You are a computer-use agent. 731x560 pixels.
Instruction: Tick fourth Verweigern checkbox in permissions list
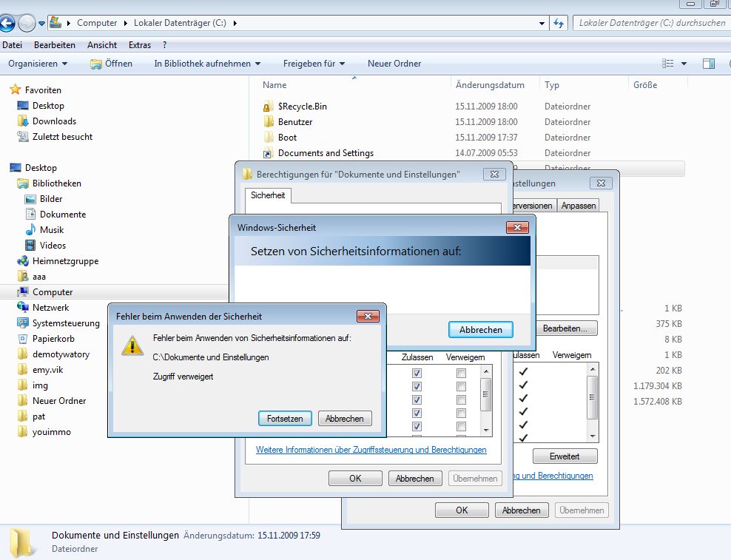(461, 413)
